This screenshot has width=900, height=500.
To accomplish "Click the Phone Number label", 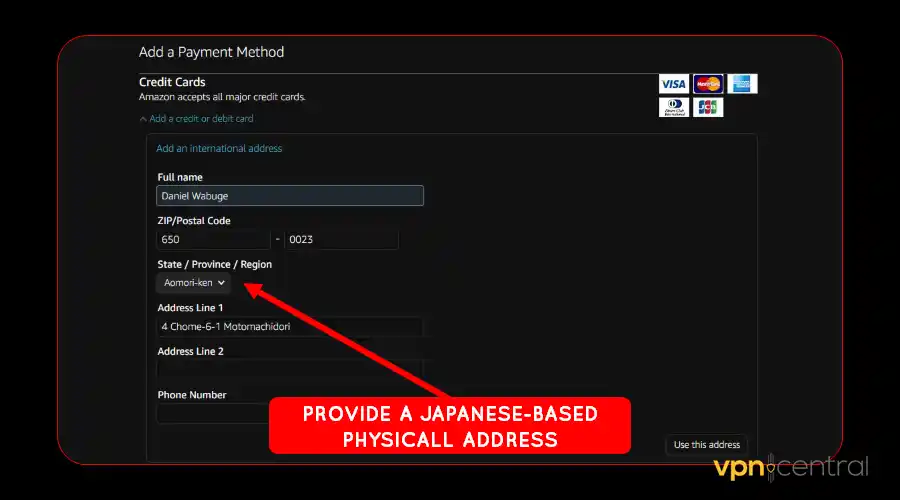I will [x=192, y=395].
